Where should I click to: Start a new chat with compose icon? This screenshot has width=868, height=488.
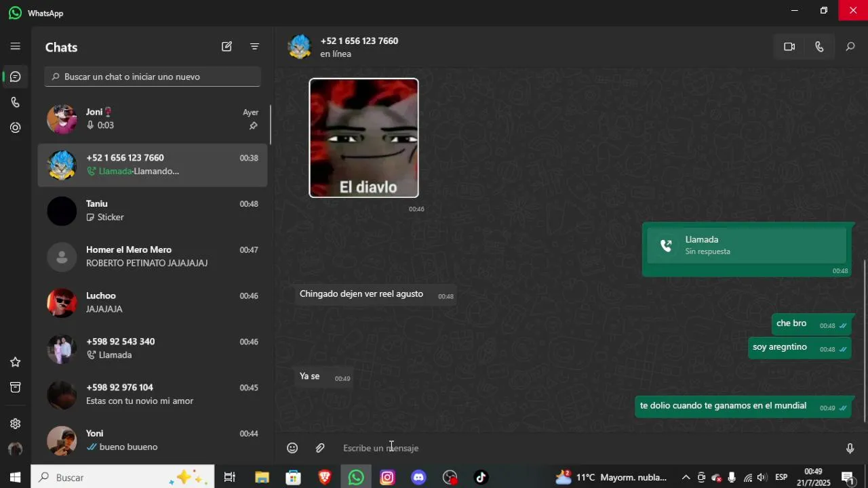click(x=226, y=47)
